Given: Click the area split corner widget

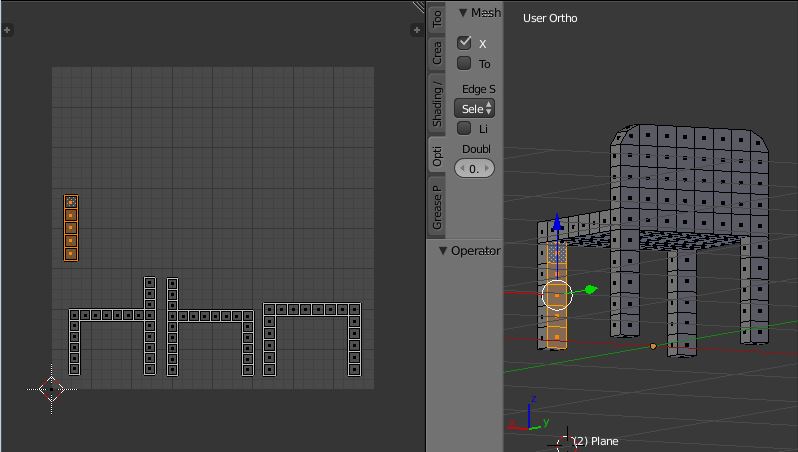Looking at the screenshot, I should click(x=418, y=6).
